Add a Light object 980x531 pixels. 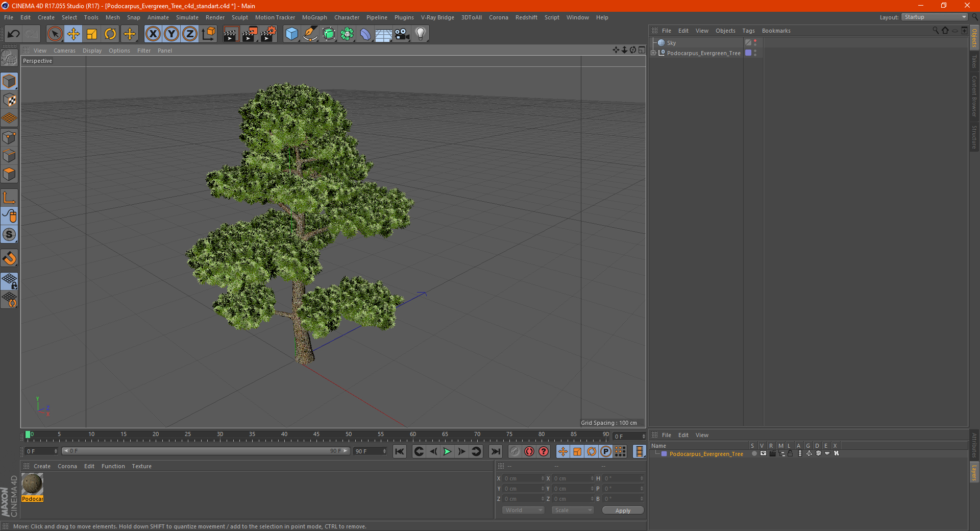point(420,34)
